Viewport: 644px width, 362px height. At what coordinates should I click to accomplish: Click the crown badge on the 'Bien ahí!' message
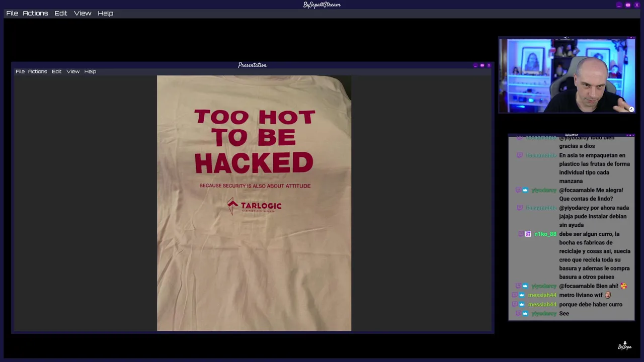[525, 286]
